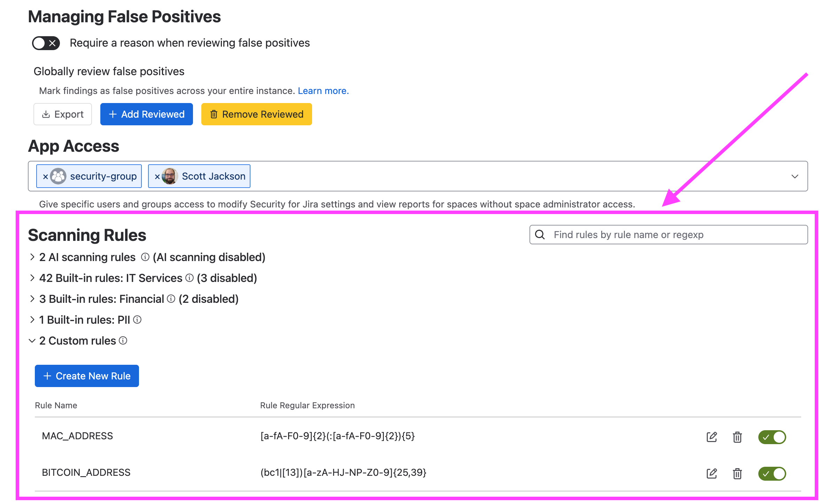Click the BITCOIN_ADDRESS rule name
Viewport: 836px width, 504px height.
(x=86, y=472)
